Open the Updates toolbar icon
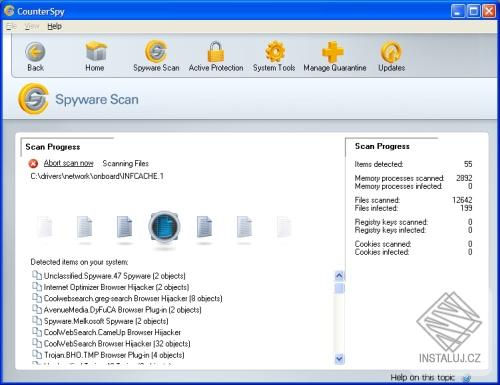The height and width of the screenshot is (385, 500). click(x=391, y=52)
